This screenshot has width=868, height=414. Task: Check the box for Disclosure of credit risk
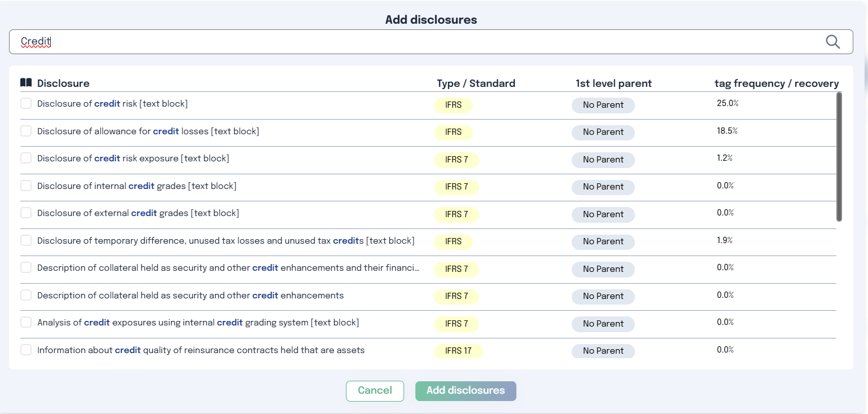click(25, 103)
